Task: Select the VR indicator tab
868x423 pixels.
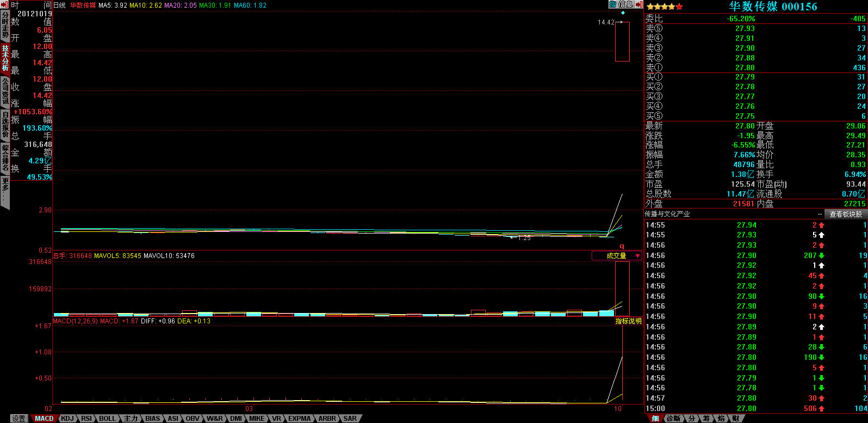Action: tap(276, 419)
